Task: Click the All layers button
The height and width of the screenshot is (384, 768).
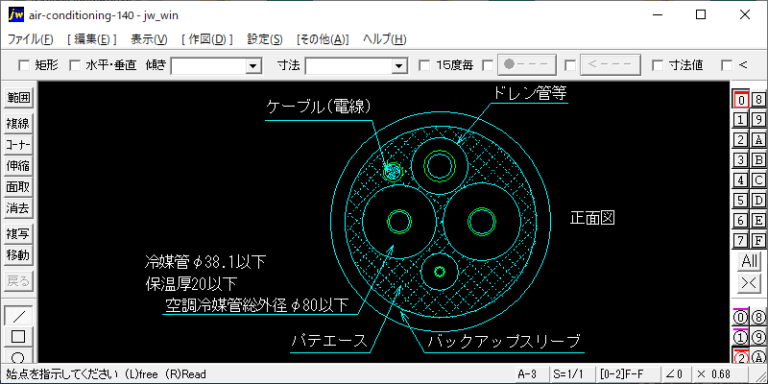Action: (x=750, y=262)
